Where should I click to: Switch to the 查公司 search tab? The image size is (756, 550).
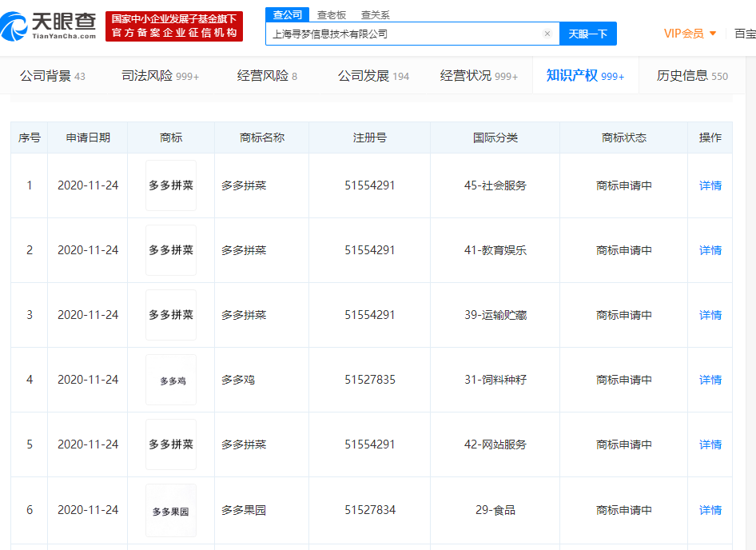[x=287, y=14]
